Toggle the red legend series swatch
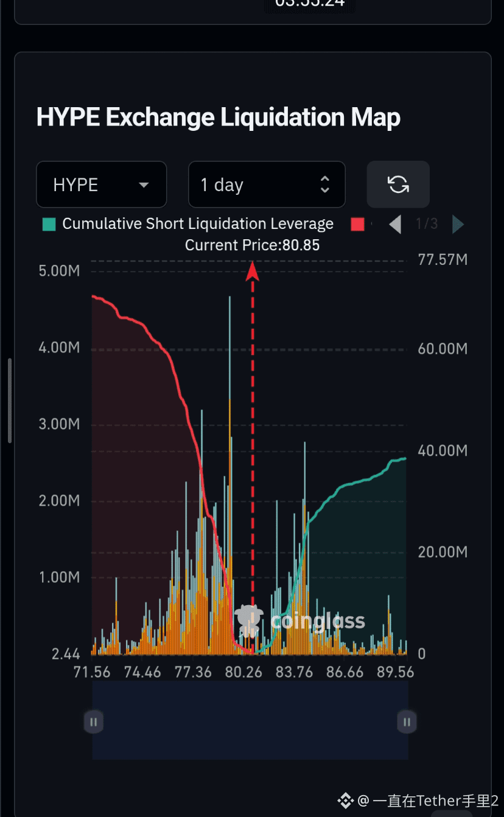 click(358, 224)
